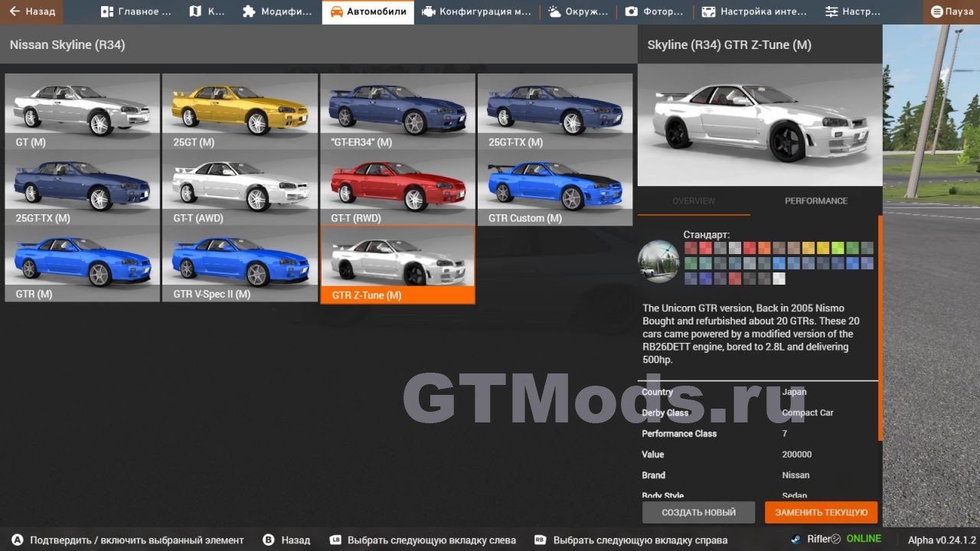The width and height of the screenshot is (980, 551).
Task: Click the Alpha v0.24.1.2 version label
Action: pos(942,540)
